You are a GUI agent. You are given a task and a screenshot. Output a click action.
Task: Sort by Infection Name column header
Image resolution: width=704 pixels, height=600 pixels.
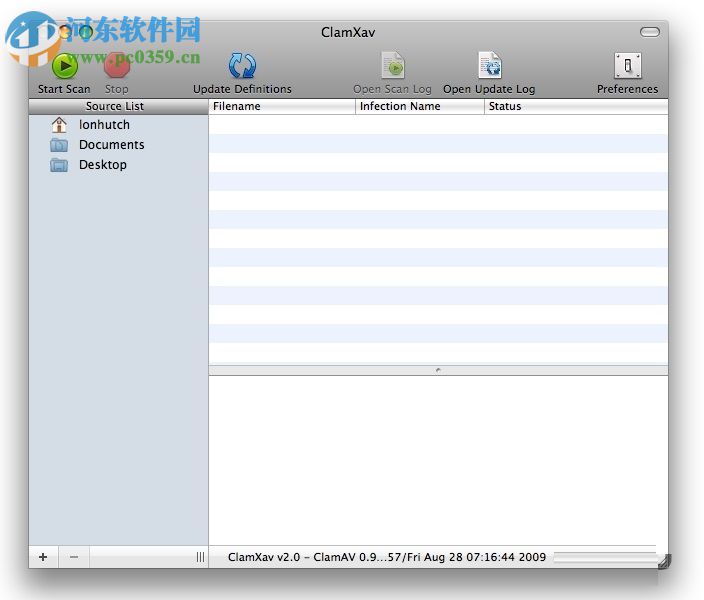tap(420, 106)
